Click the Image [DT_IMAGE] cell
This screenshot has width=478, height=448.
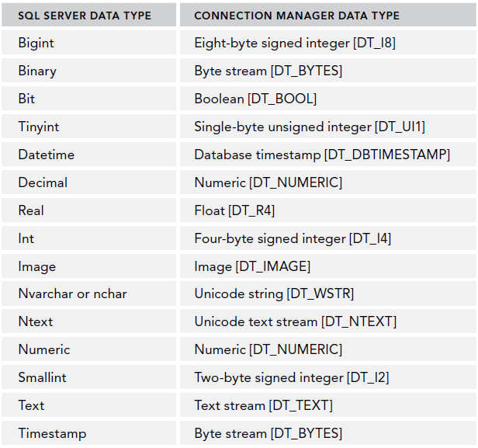pyautogui.click(x=252, y=266)
